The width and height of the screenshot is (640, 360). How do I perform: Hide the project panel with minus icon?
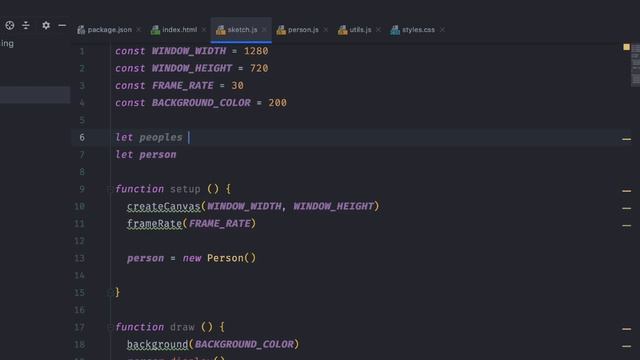(62, 25)
